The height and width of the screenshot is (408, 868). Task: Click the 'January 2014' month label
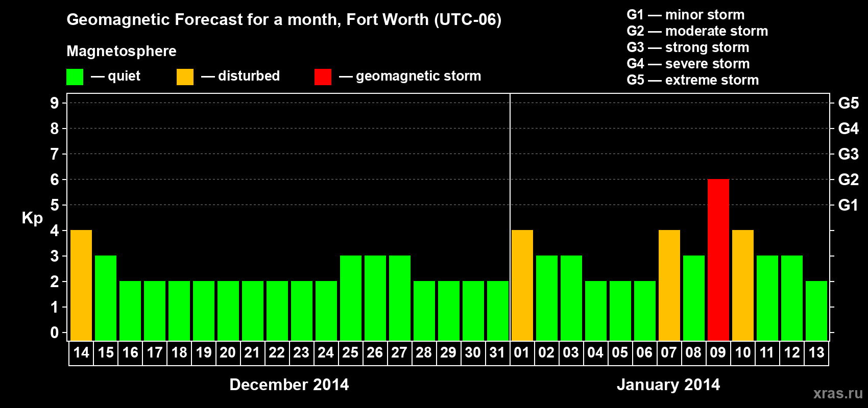pyautogui.click(x=668, y=385)
